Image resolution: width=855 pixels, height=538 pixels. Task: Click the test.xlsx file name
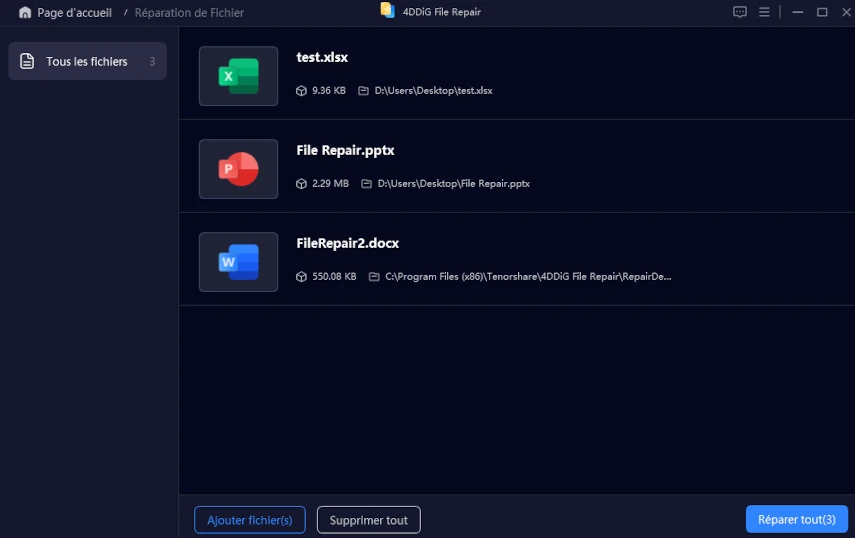[x=322, y=57]
